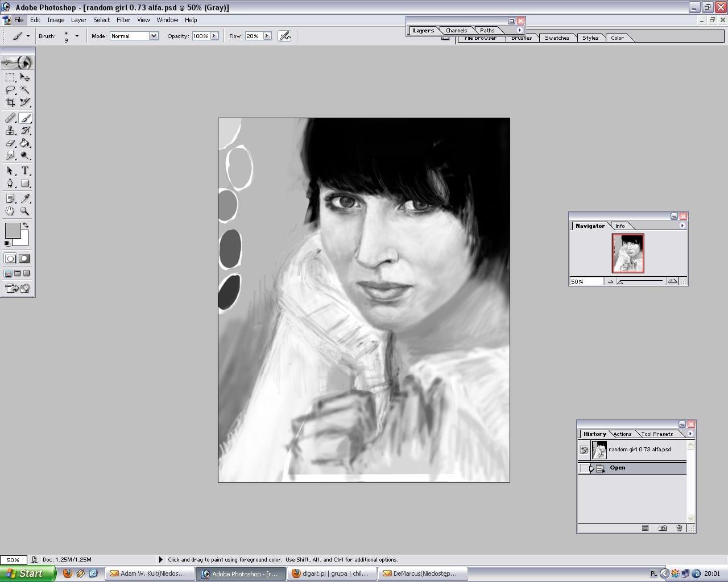The width and height of the screenshot is (728, 582).
Task: Open the Brush preset picker arrow
Action: 77,36
